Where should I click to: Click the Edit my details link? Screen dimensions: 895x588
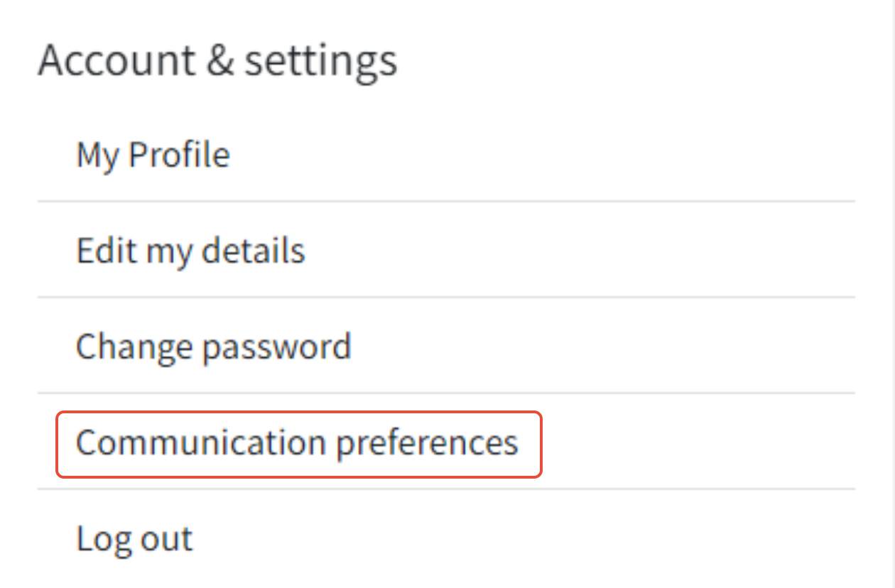(190, 250)
